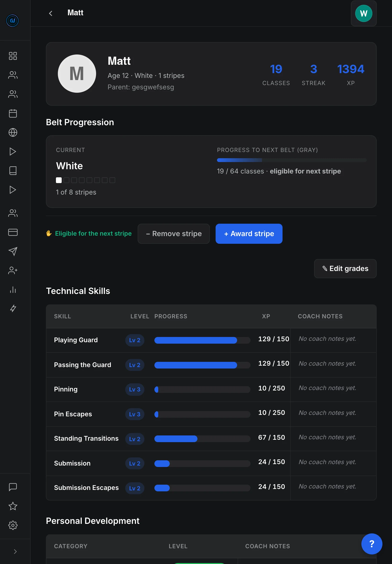Click the green 'Eligible for the next stripe' text
The height and width of the screenshot is (564, 392).
(x=93, y=233)
